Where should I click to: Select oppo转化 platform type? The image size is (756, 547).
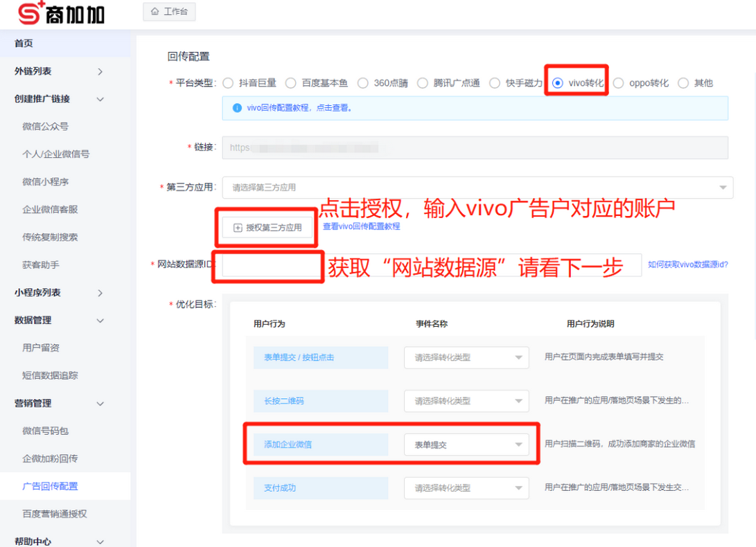(618, 83)
